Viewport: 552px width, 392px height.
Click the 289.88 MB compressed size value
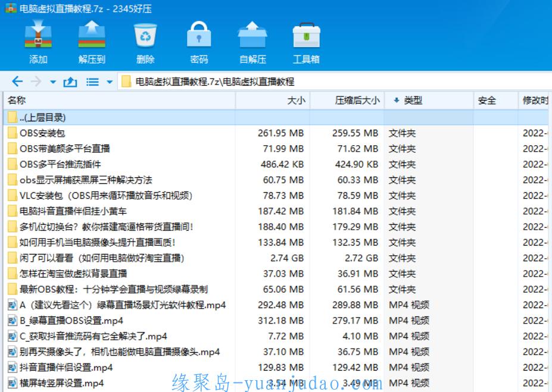click(355, 305)
